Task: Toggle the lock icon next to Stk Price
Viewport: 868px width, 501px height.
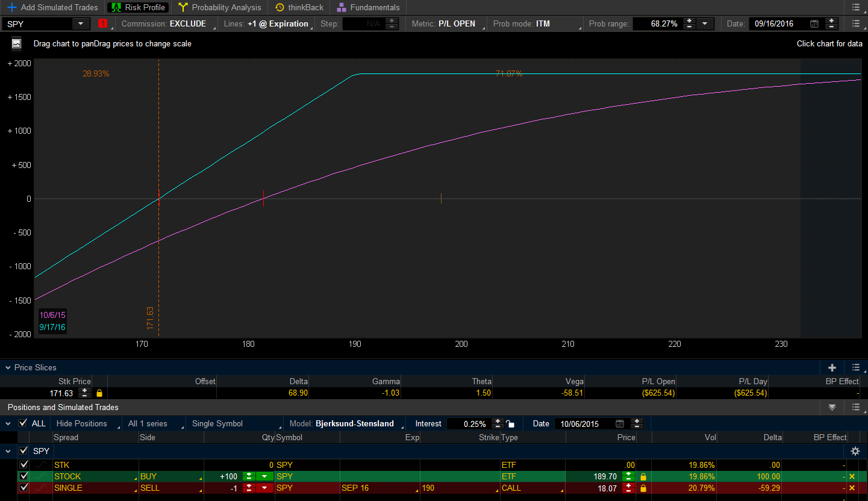Action: (99, 393)
